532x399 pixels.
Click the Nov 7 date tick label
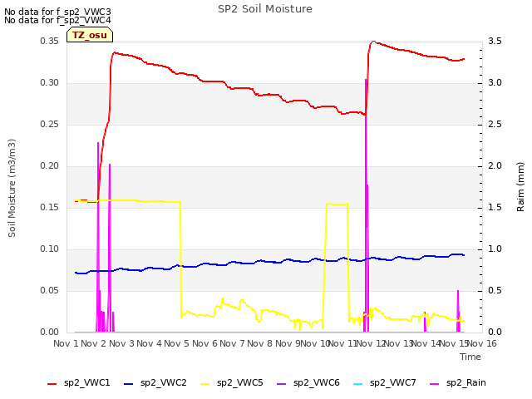232,343
